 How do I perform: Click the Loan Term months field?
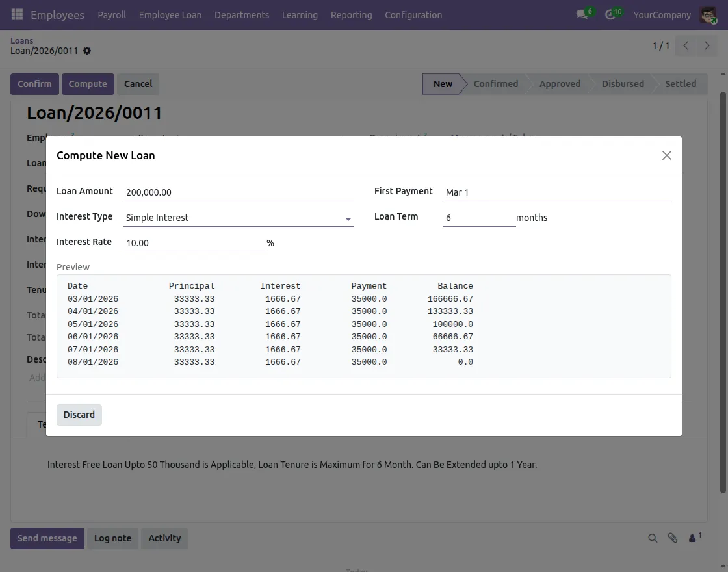coord(478,218)
